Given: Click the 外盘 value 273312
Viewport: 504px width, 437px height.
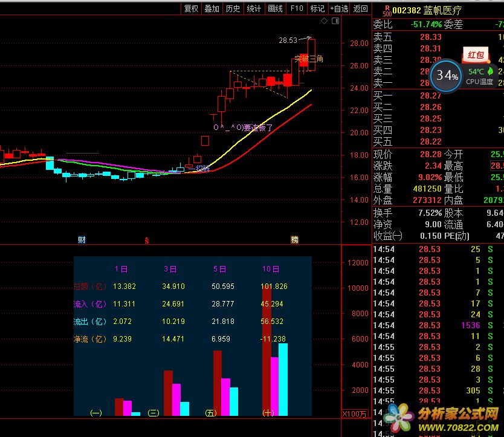Looking at the screenshot, I should (x=427, y=200).
